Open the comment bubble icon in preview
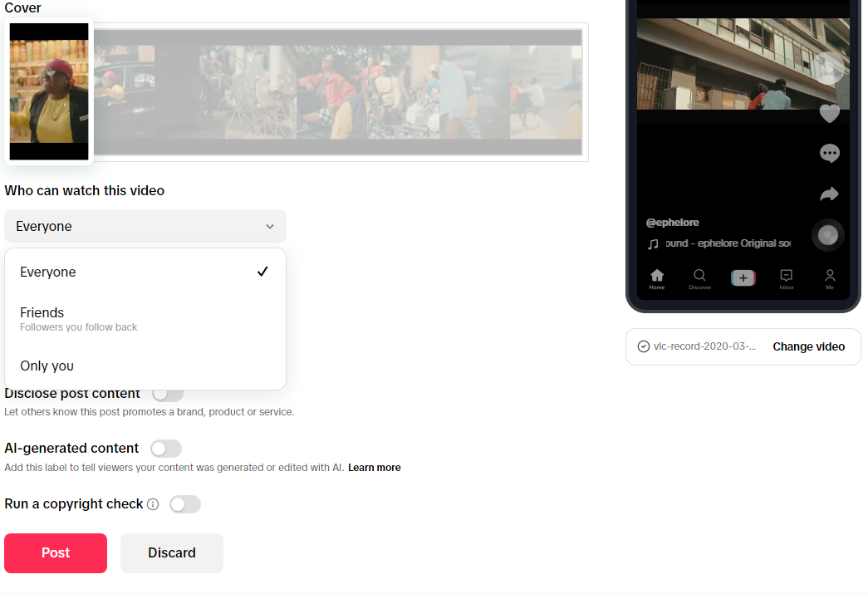The width and height of the screenshot is (868, 594). pyautogui.click(x=829, y=154)
